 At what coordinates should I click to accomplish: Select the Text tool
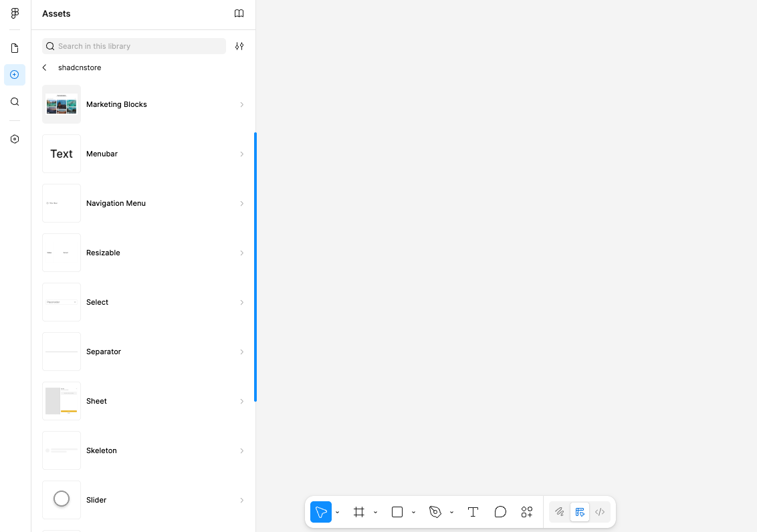[x=473, y=512]
